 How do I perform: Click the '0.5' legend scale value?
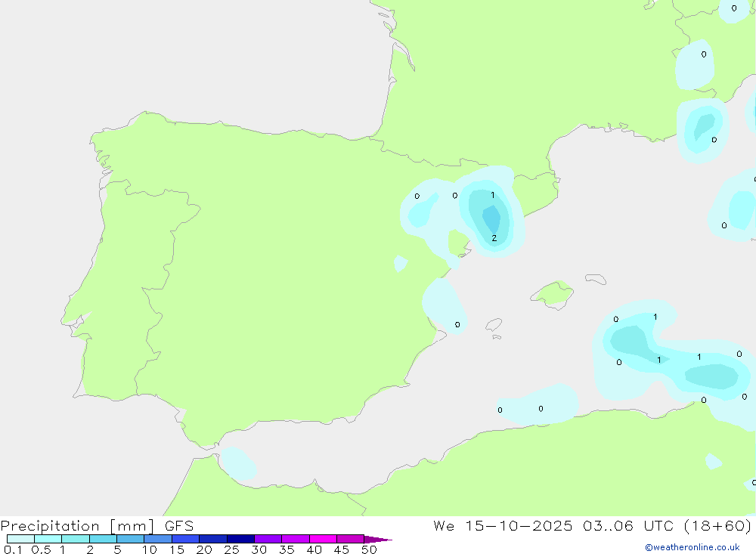pos(41,549)
